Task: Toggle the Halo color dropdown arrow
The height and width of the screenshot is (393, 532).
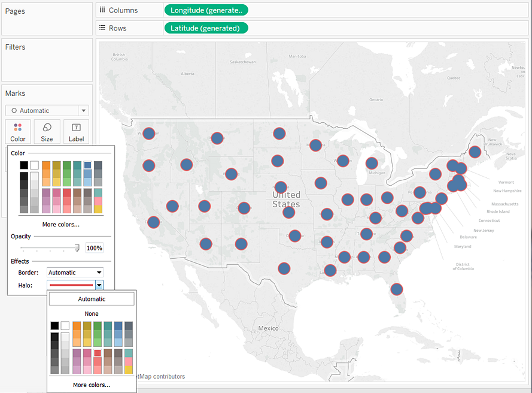Action: click(99, 285)
